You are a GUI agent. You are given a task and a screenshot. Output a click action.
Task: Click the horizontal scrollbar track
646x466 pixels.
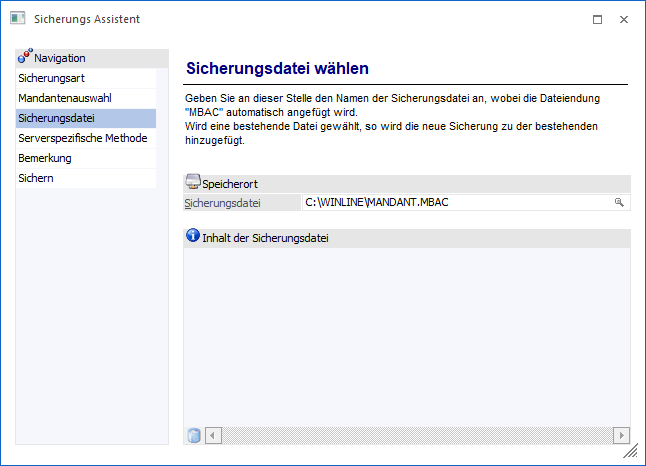pos(410,435)
